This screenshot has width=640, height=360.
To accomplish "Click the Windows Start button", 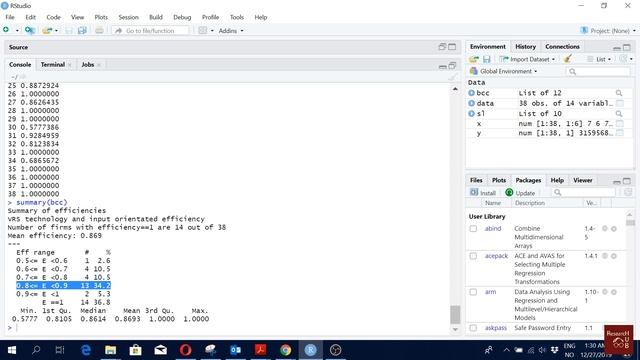I will pos(11,350).
